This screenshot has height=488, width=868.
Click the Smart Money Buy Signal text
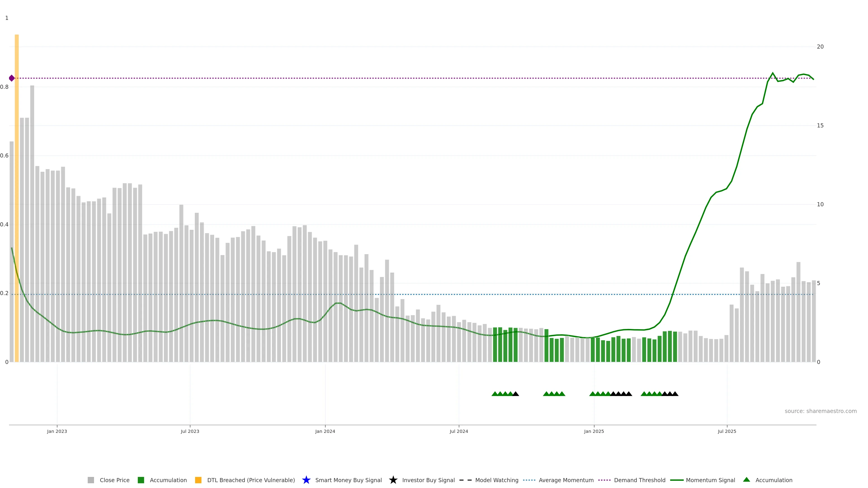[348, 480]
